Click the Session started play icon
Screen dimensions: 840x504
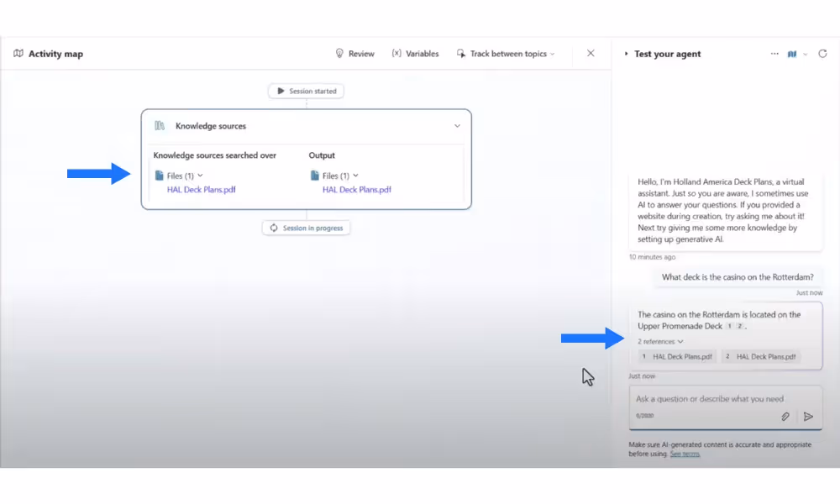(x=281, y=91)
